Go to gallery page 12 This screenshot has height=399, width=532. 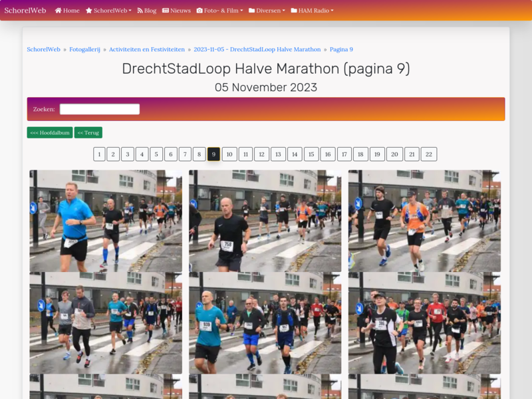coord(261,154)
